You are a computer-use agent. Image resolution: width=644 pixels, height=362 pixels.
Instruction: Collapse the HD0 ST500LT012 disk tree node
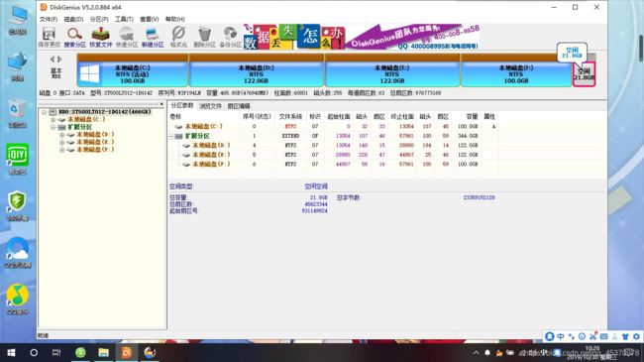pos(45,112)
